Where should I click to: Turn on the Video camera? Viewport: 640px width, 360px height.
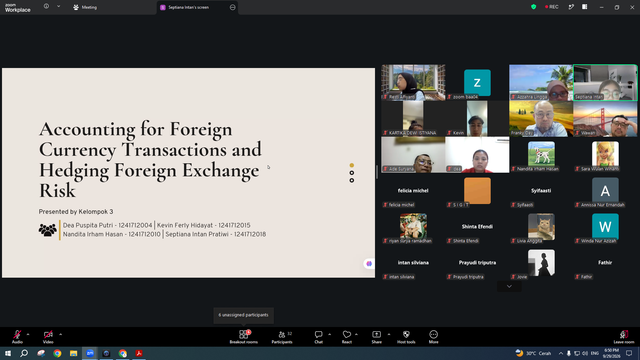pos(48,335)
